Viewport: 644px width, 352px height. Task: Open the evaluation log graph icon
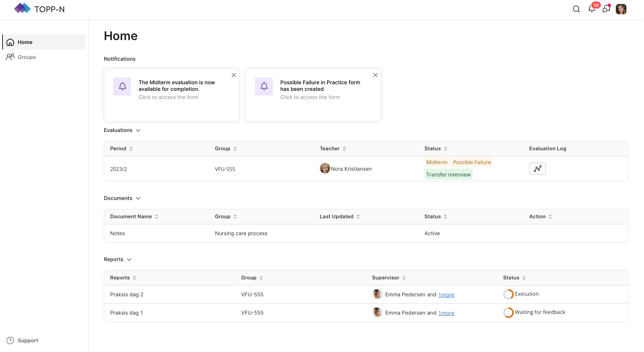coord(537,169)
